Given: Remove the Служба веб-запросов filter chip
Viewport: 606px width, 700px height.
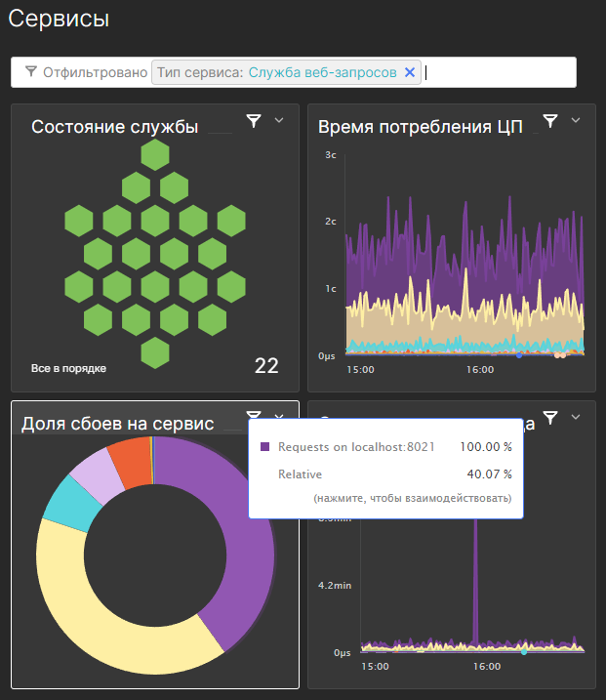Looking at the screenshot, I should (410, 72).
